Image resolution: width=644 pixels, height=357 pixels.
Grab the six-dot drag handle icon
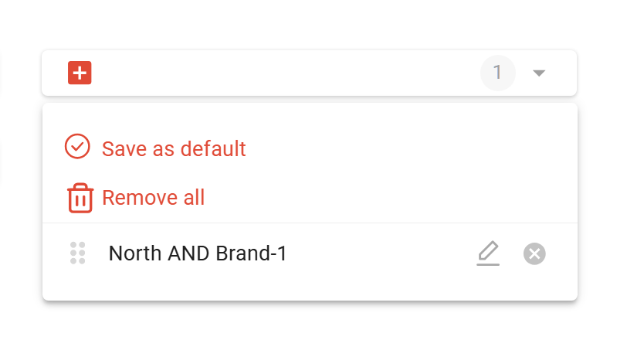click(x=78, y=253)
